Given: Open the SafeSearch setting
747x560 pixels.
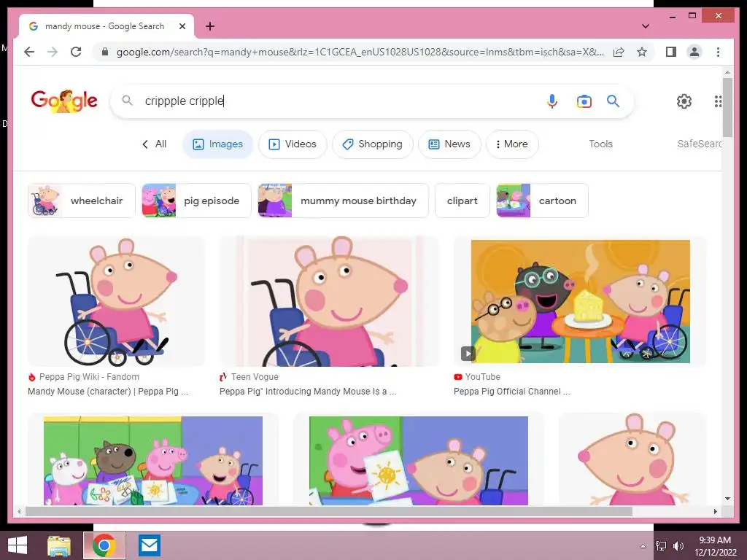Looking at the screenshot, I should point(699,144).
